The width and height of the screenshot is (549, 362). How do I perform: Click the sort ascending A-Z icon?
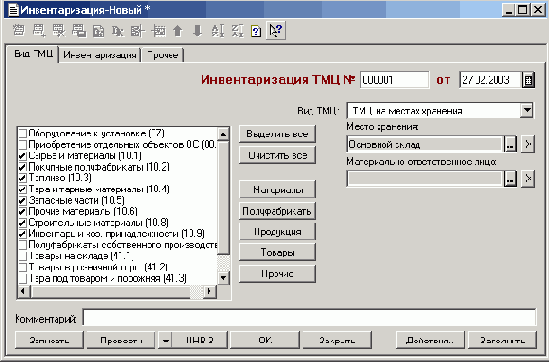pyautogui.click(x=217, y=31)
